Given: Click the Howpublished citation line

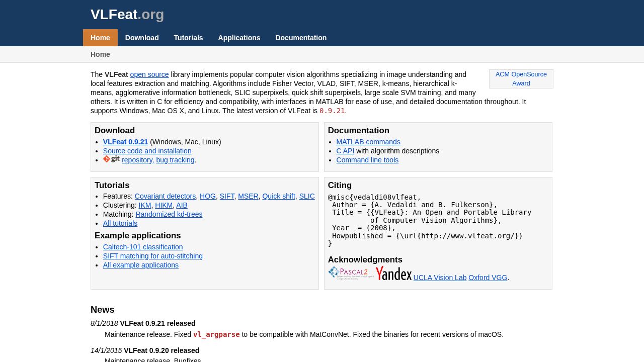Looking at the screenshot, I should click(428, 236).
